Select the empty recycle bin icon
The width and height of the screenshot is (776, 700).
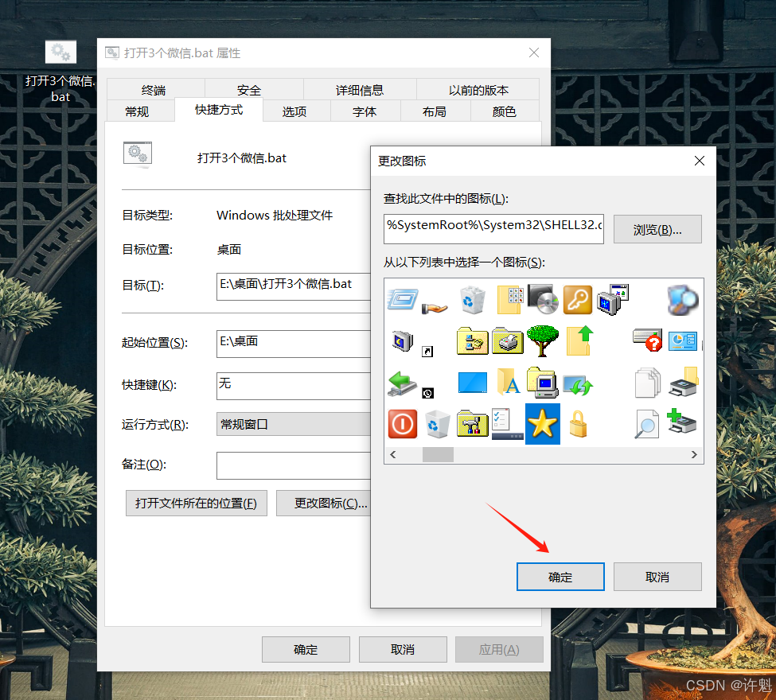click(x=437, y=424)
